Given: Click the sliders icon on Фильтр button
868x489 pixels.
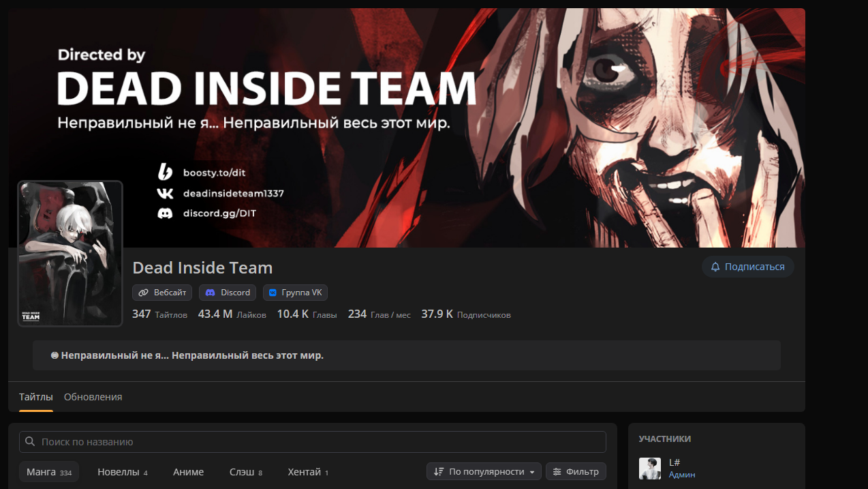Looking at the screenshot, I should coord(557,471).
